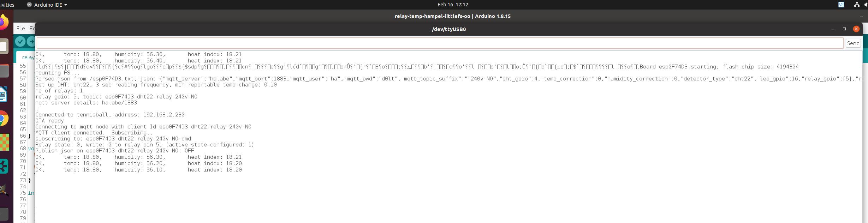Image resolution: width=868 pixels, height=223 pixels.
Task: Focus the serial monitor message input field
Action: pyautogui.click(x=440, y=43)
